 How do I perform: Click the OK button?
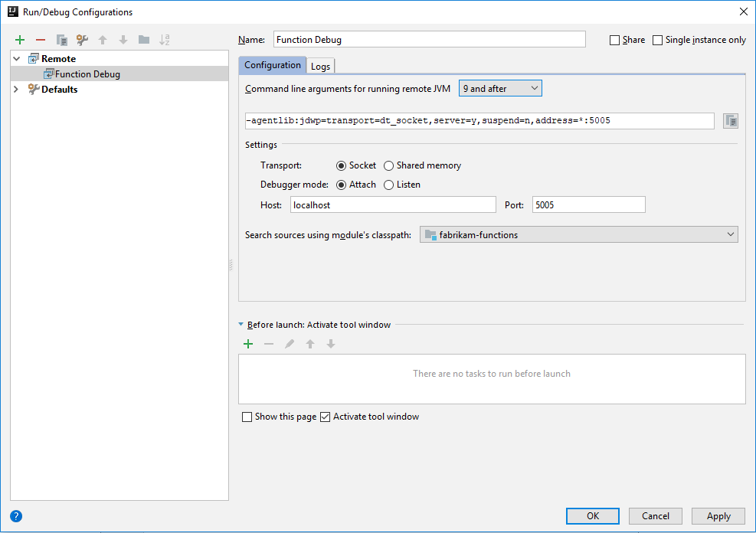point(593,516)
